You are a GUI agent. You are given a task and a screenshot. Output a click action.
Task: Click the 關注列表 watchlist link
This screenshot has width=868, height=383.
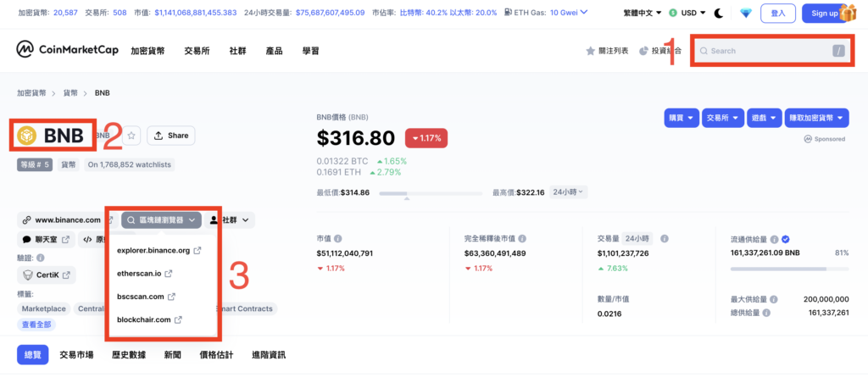point(607,51)
